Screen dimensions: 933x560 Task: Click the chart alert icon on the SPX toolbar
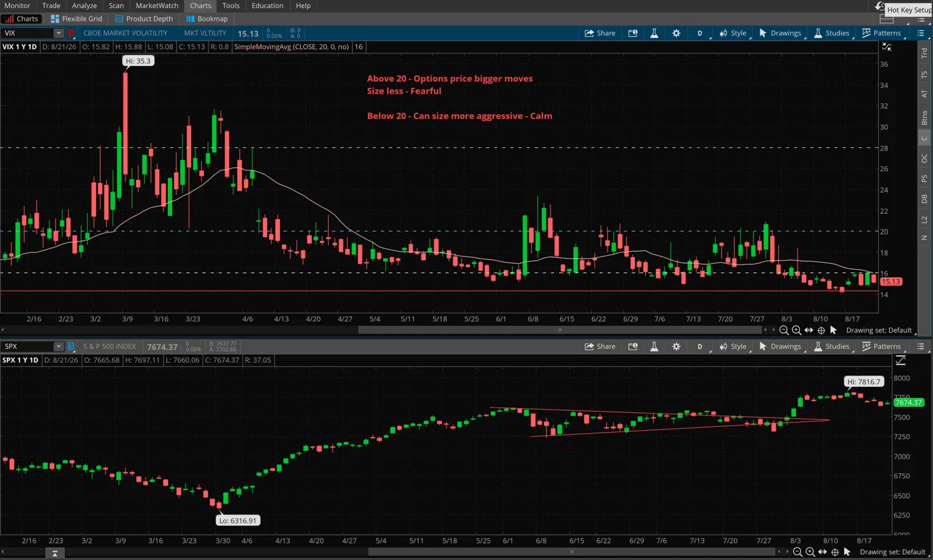pyautogui.click(x=632, y=346)
